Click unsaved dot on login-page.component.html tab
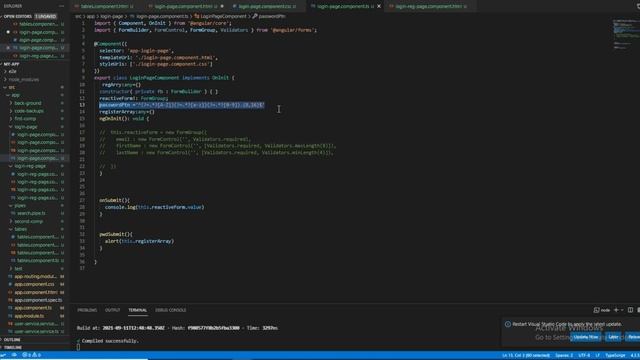Viewport: 640px width, 360px height. point(222,6)
